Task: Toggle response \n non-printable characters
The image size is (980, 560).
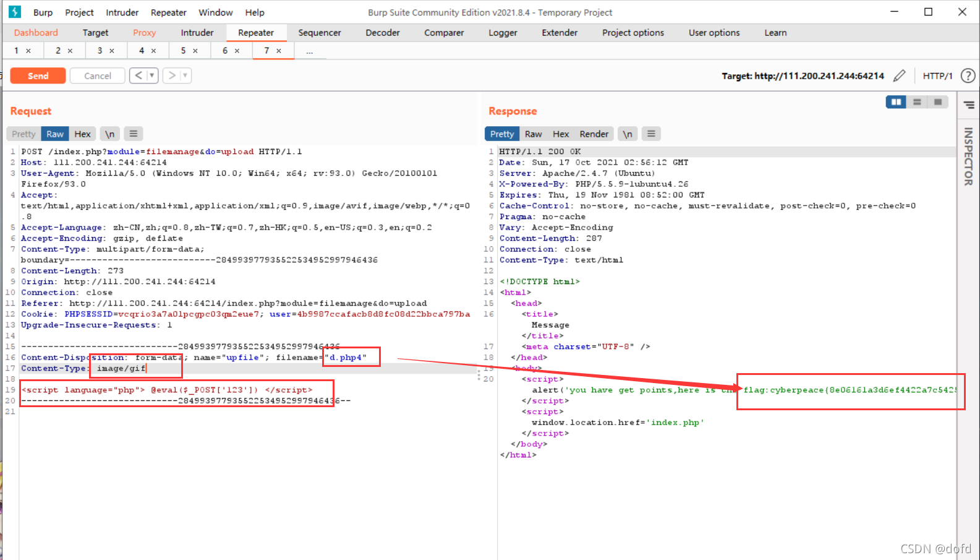Action: click(628, 134)
